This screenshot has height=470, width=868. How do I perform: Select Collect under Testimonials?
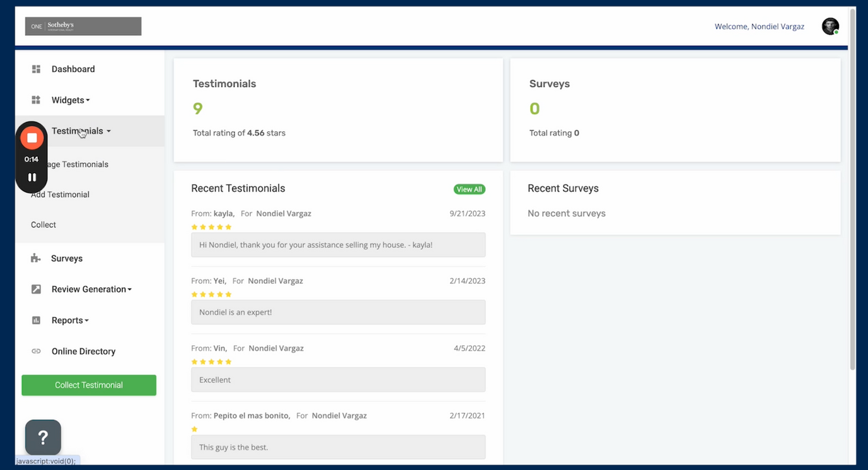click(43, 225)
